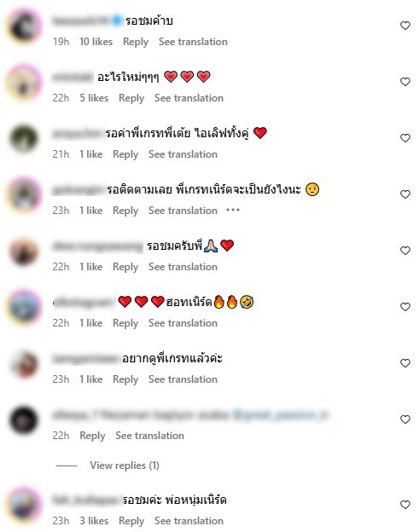Heart the 'รอชมค่ะ พ่อหนุ่มเนิร์ด' comment
Image resolution: width=419 pixels, height=532 pixels.
pos(405,505)
